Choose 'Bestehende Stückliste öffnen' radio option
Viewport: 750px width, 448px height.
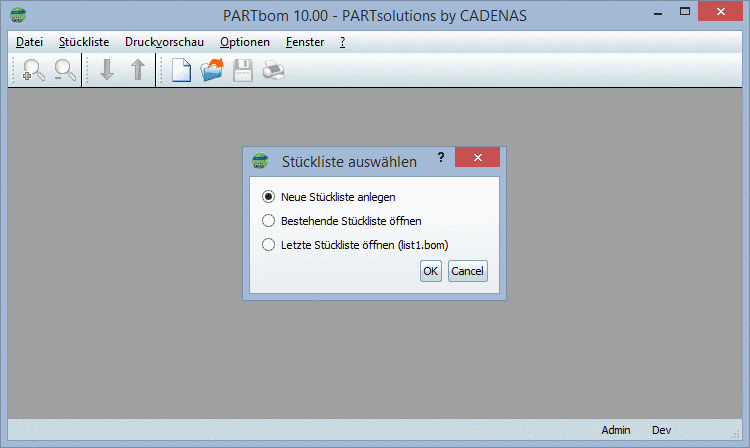(x=267, y=221)
